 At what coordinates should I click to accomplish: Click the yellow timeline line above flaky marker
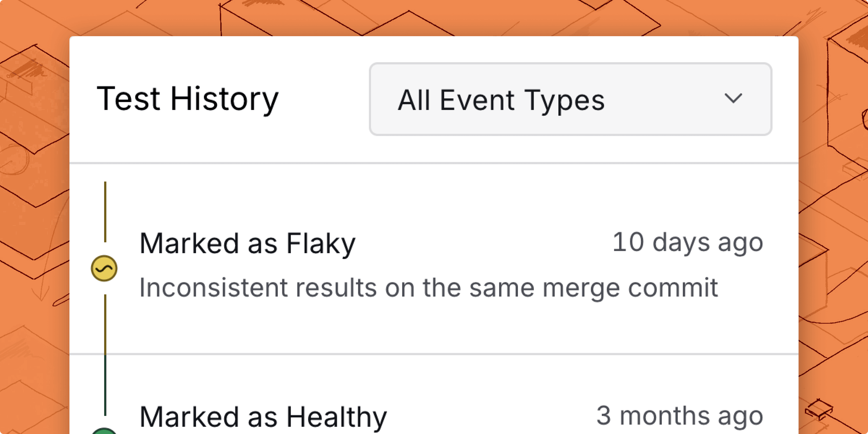pos(105,212)
